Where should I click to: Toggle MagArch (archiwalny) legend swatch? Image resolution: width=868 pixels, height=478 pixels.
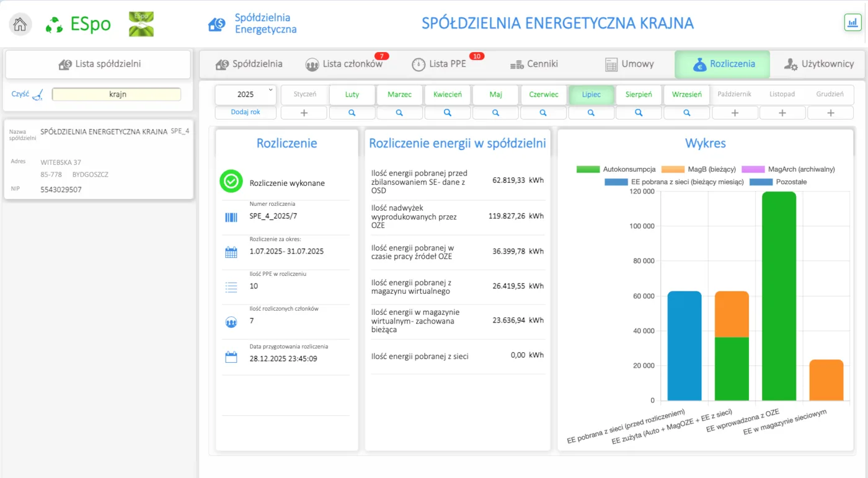point(753,169)
